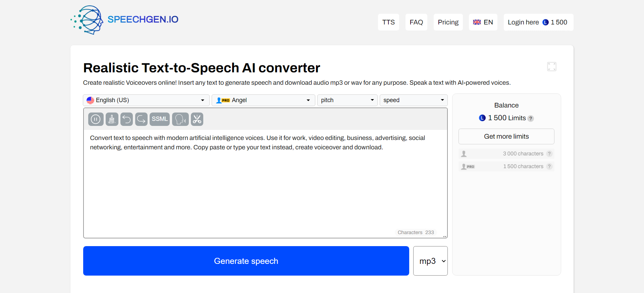The width and height of the screenshot is (644, 293).
Task: Open the SSML editor
Action: [x=159, y=119]
